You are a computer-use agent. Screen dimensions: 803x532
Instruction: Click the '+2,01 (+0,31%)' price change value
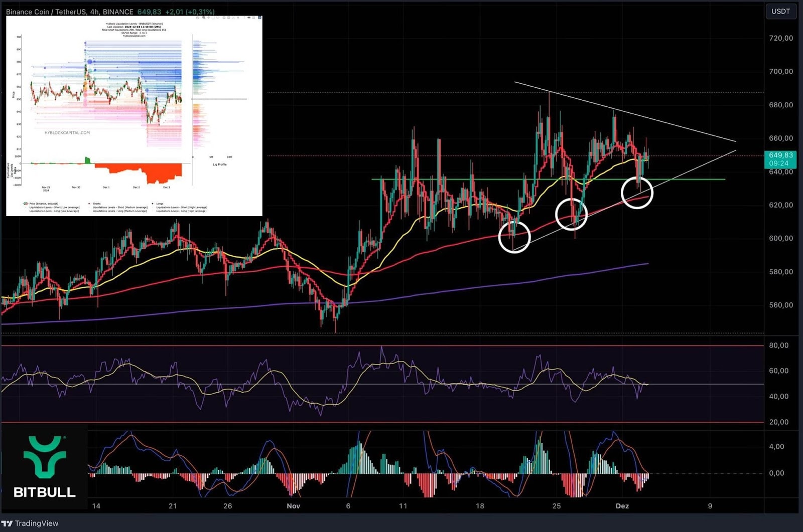190,12
